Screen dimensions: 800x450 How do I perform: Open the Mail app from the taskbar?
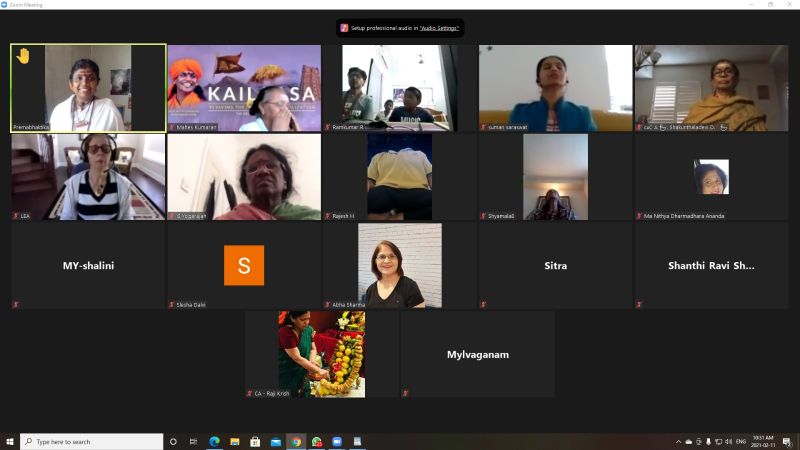click(275, 441)
